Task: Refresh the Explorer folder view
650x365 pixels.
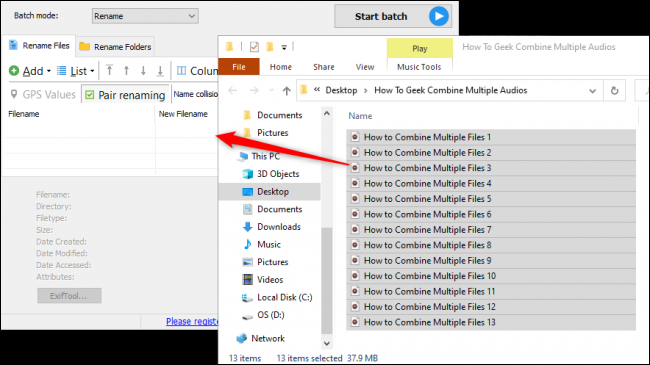Action: tap(614, 90)
